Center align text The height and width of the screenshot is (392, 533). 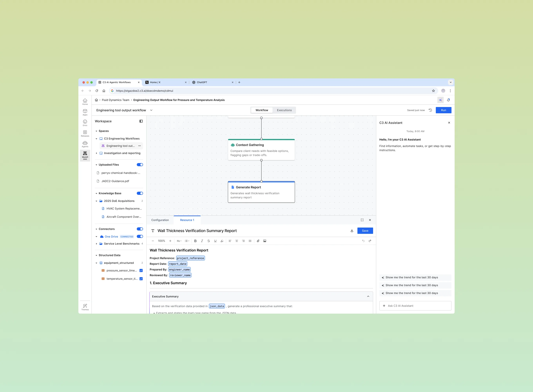tap(237, 241)
